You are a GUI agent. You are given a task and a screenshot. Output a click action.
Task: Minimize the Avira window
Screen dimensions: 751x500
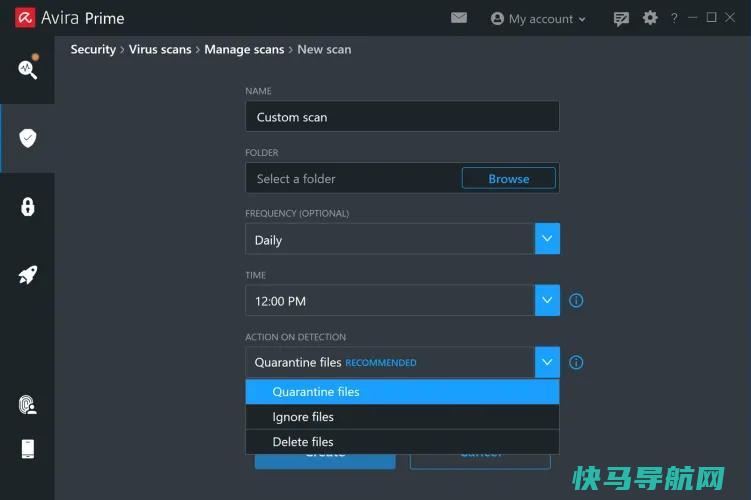click(x=693, y=18)
